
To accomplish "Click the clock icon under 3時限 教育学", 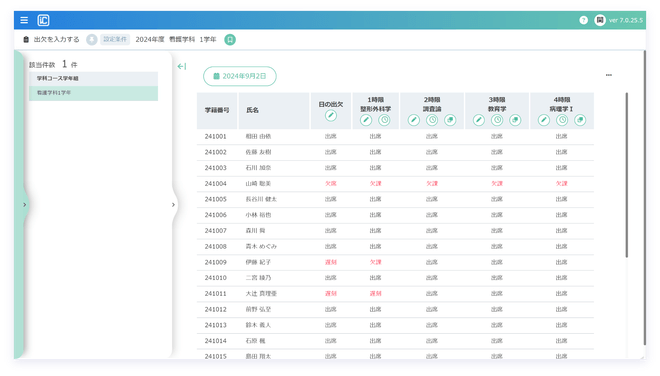I will click(x=497, y=120).
